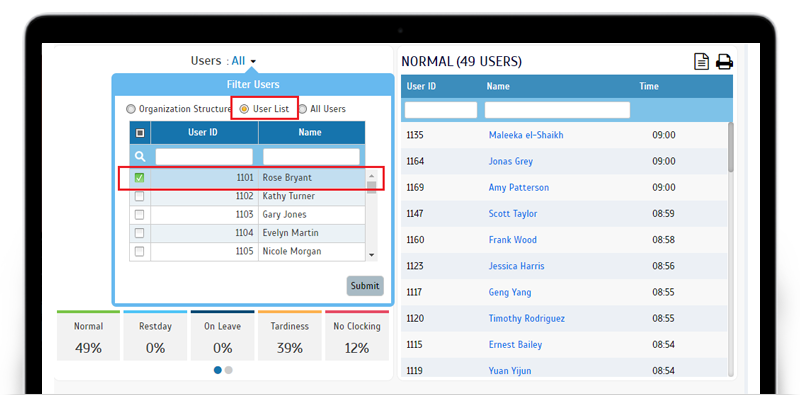Pick the All Users radio option
The width and height of the screenshot is (800, 395).
(x=302, y=109)
